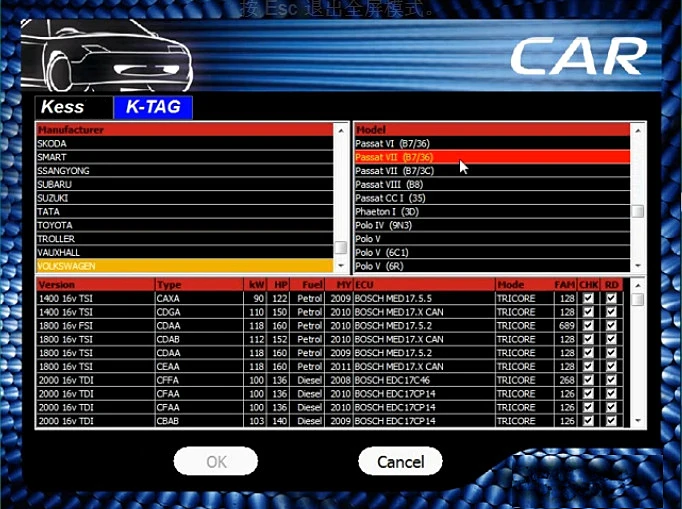Select Polo V (6R) model
This screenshot has height=509, width=682.
tap(492, 266)
